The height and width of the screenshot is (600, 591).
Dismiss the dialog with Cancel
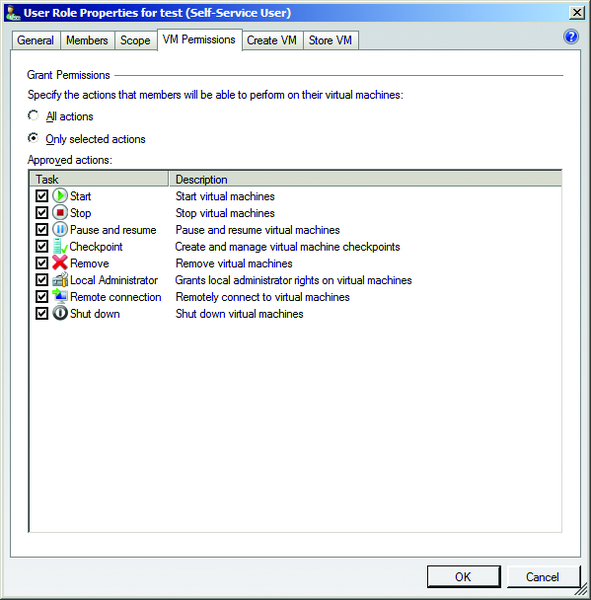click(542, 577)
